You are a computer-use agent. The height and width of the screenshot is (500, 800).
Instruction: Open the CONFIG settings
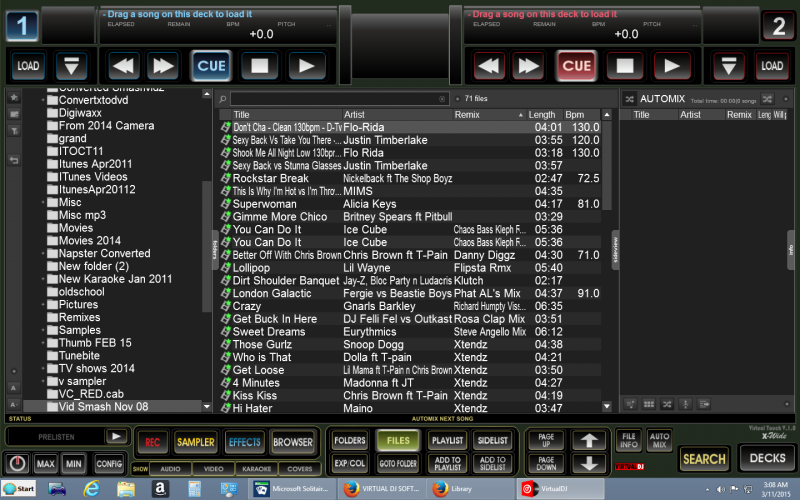pyautogui.click(x=109, y=463)
